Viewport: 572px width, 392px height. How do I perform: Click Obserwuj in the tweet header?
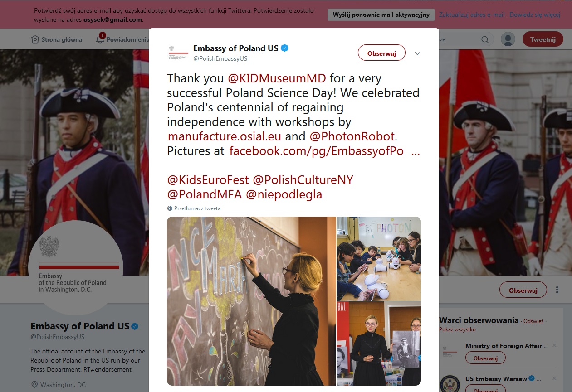point(381,53)
